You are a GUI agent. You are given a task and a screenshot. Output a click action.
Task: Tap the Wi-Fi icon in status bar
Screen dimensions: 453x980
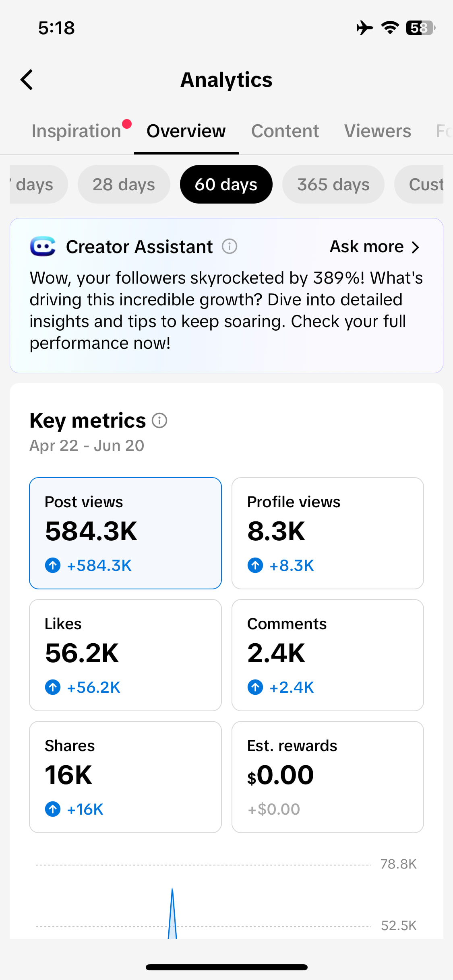[390, 28]
